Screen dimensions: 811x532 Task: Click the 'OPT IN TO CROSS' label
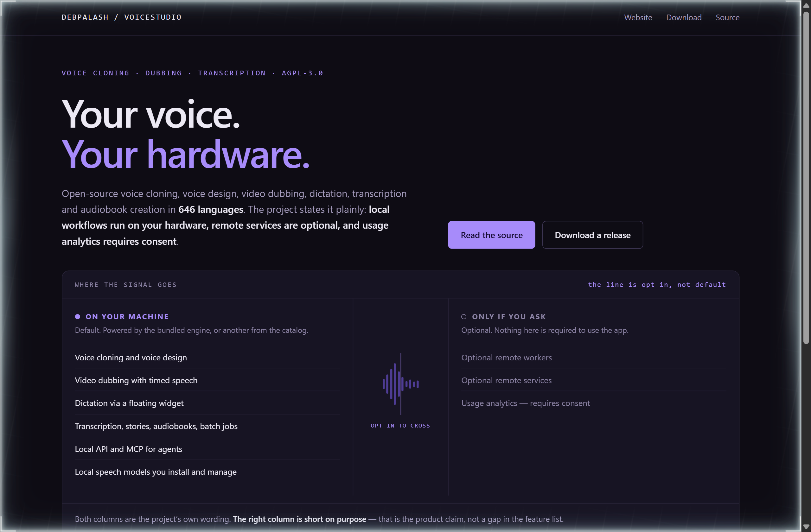(x=400, y=425)
